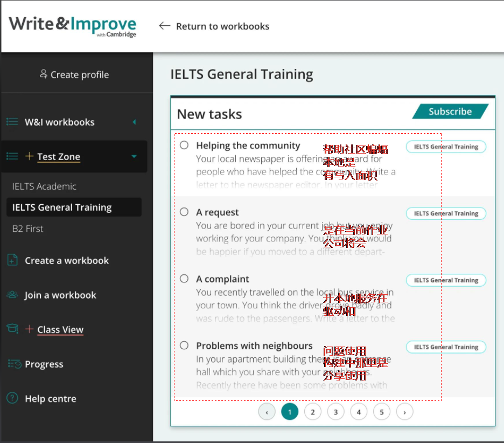The image size is (504, 443).
Task: Open Create profile
Action: (80, 74)
